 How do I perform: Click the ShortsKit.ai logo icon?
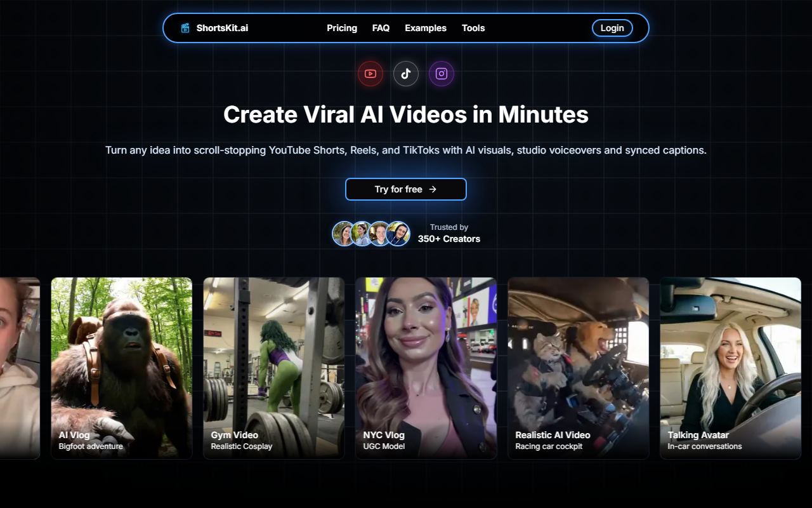[x=185, y=28]
